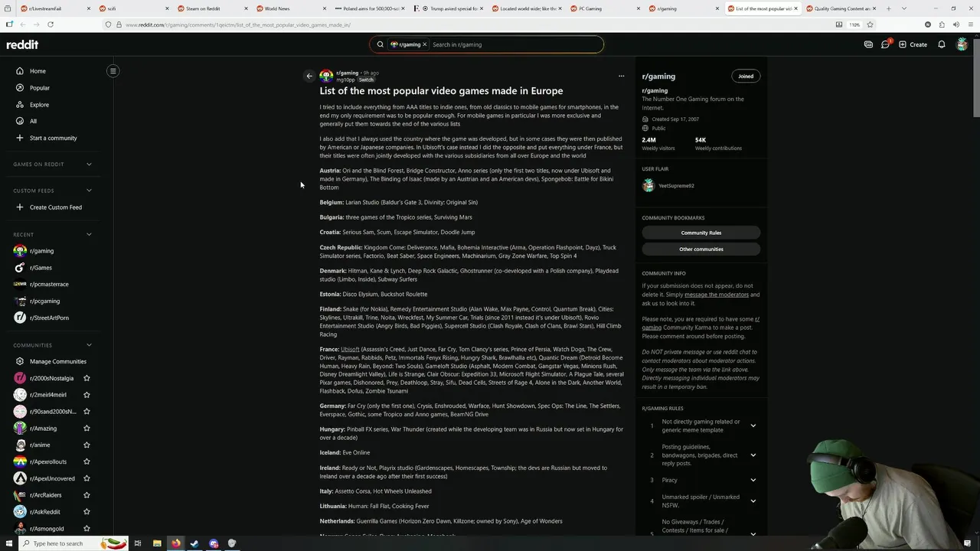This screenshot has width=980, height=551.
Task: Collapse the Games on Reddit section
Action: point(89,164)
